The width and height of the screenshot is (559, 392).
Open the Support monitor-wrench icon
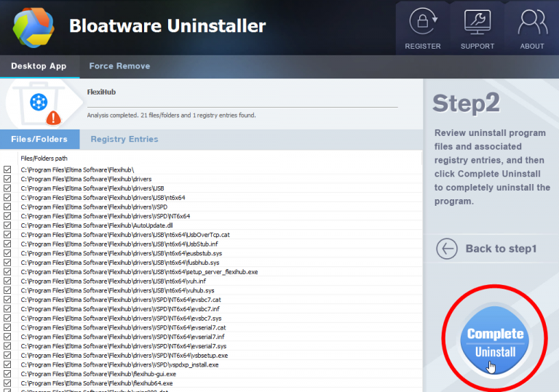(x=477, y=22)
